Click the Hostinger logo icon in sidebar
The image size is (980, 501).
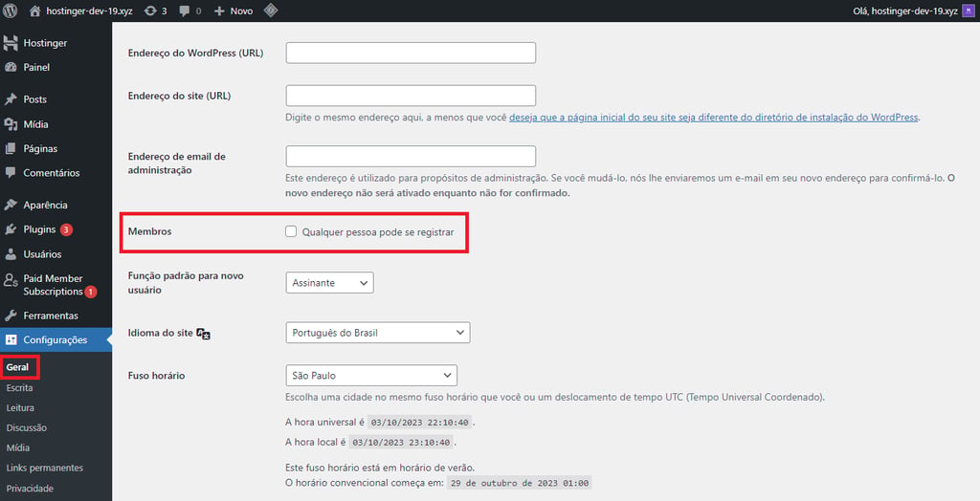point(11,42)
